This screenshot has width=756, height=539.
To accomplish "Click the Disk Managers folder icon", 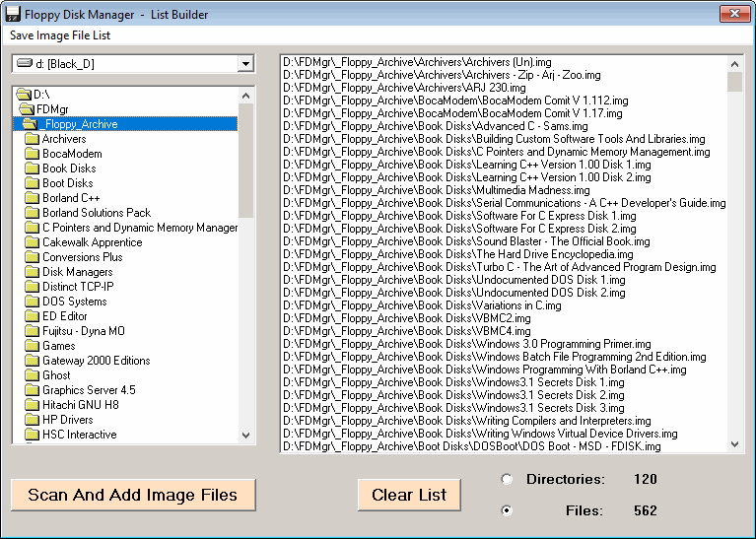I will pos(33,272).
